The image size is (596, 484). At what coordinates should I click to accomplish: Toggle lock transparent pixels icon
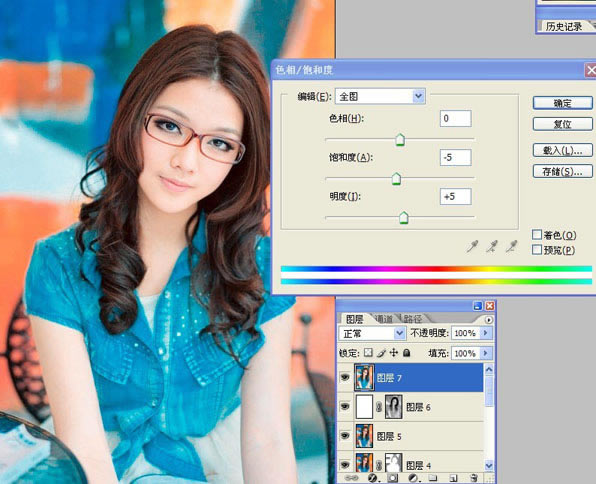pos(368,353)
